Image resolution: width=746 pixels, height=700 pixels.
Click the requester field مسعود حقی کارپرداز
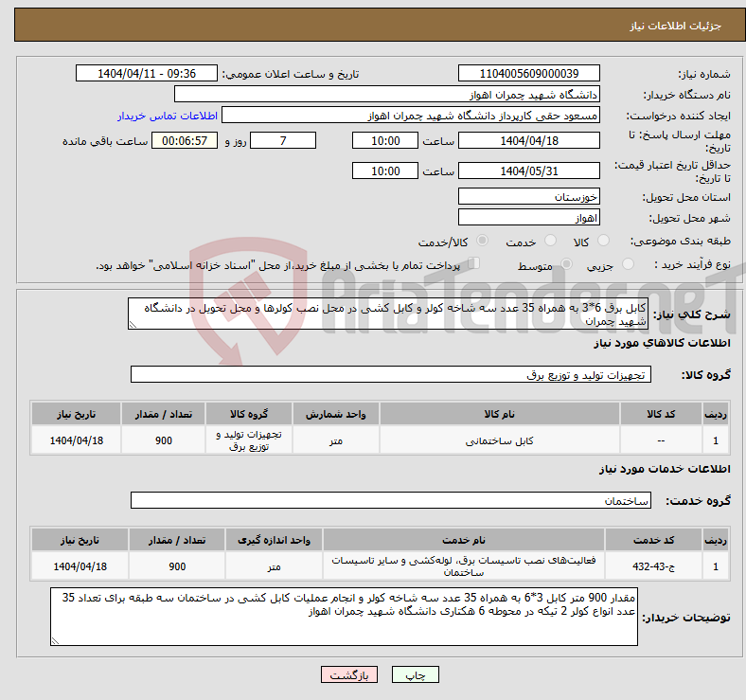click(x=411, y=116)
